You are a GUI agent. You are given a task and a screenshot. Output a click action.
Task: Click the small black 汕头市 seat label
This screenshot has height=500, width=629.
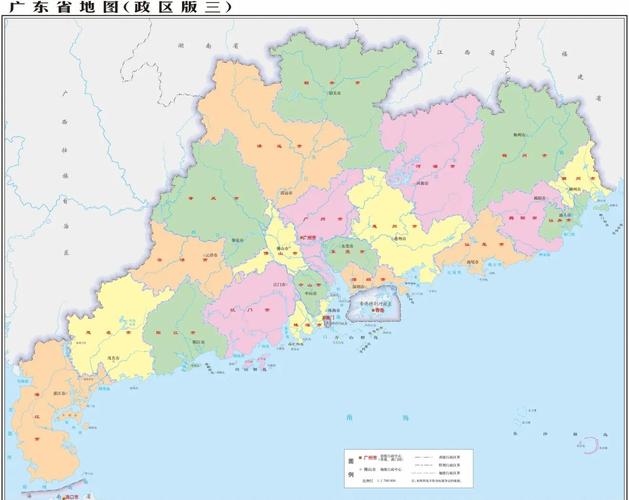point(564,215)
